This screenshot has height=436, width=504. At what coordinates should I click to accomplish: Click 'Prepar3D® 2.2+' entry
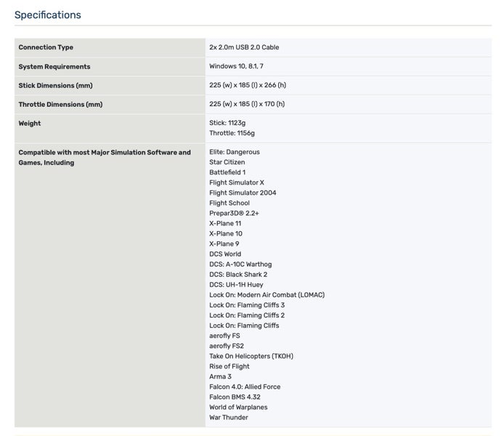234,213
